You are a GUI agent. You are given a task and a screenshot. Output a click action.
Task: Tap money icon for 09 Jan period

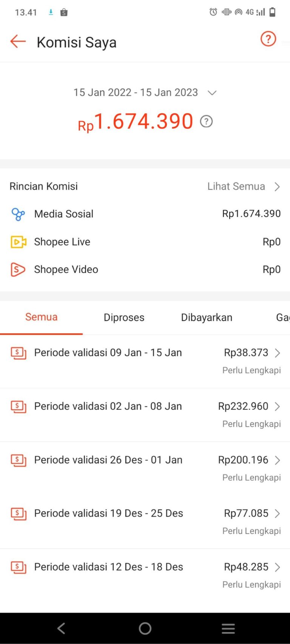click(19, 353)
